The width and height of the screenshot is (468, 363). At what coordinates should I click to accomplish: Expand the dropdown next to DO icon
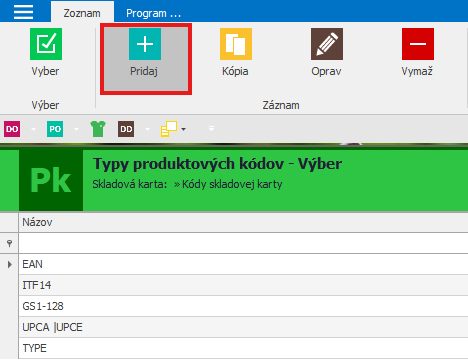click(33, 129)
